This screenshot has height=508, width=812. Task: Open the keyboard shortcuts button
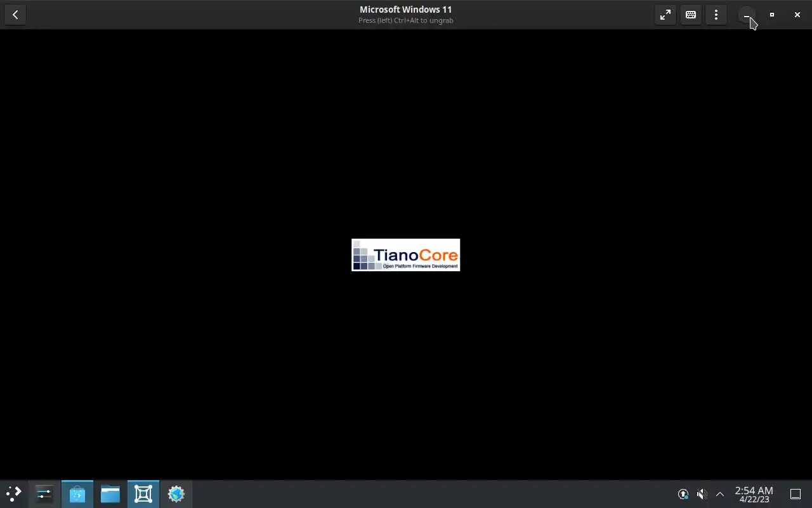click(691, 15)
